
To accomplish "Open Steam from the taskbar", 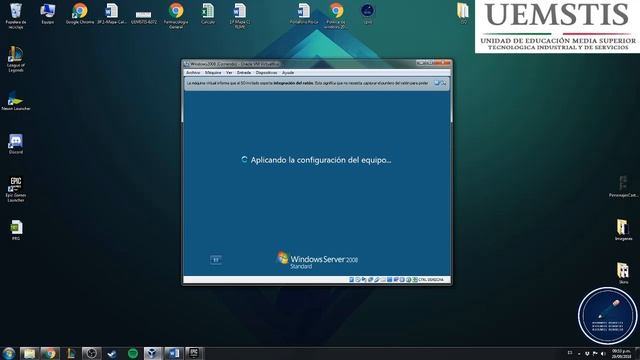I will (x=112, y=353).
